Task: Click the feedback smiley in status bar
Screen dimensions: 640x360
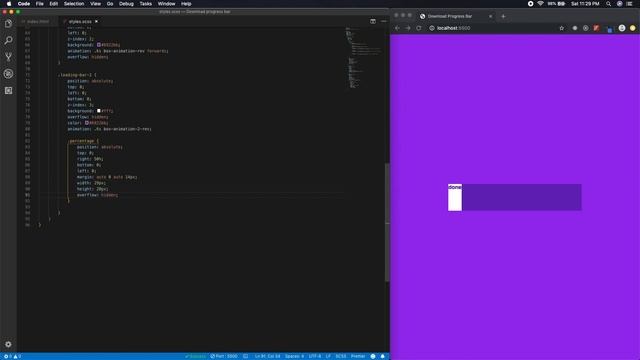Action: (373, 356)
